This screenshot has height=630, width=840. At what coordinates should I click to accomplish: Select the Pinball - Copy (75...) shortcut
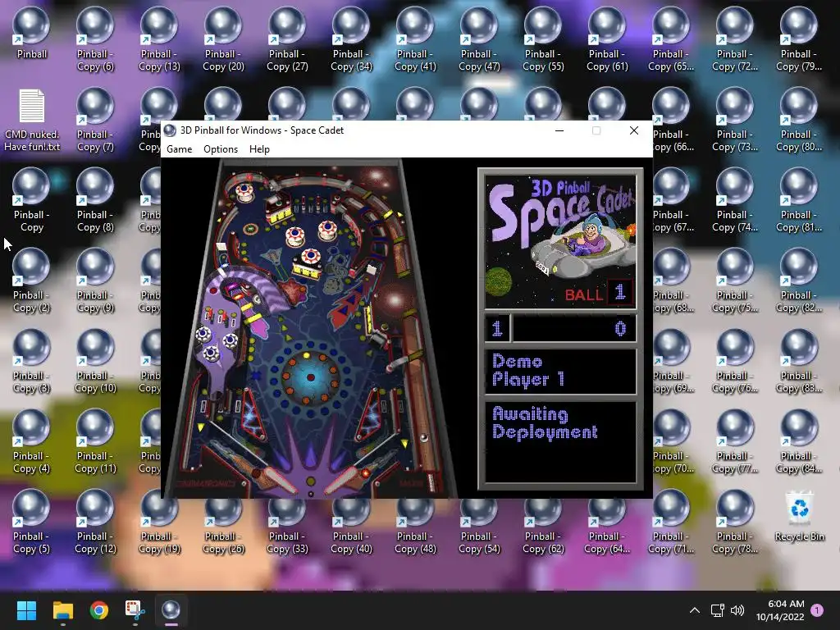pyautogui.click(x=735, y=281)
